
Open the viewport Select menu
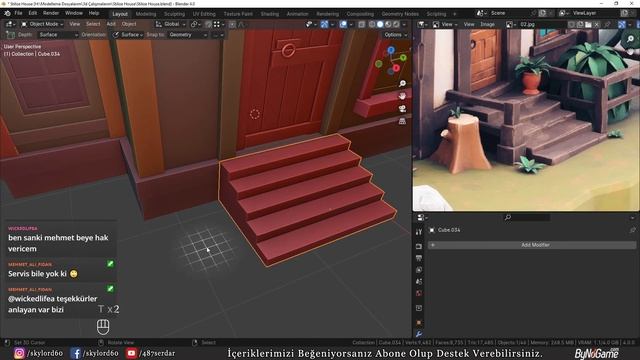93,24
